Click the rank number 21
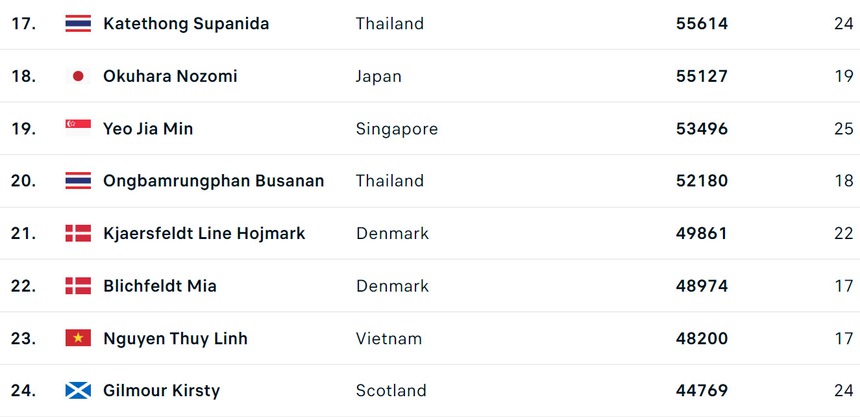 [x=23, y=233]
